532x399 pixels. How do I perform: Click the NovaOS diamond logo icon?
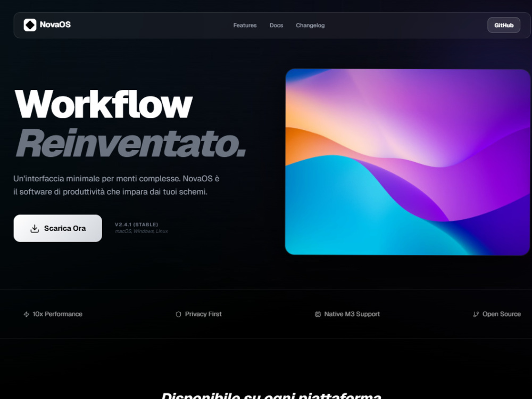[x=30, y=25]
